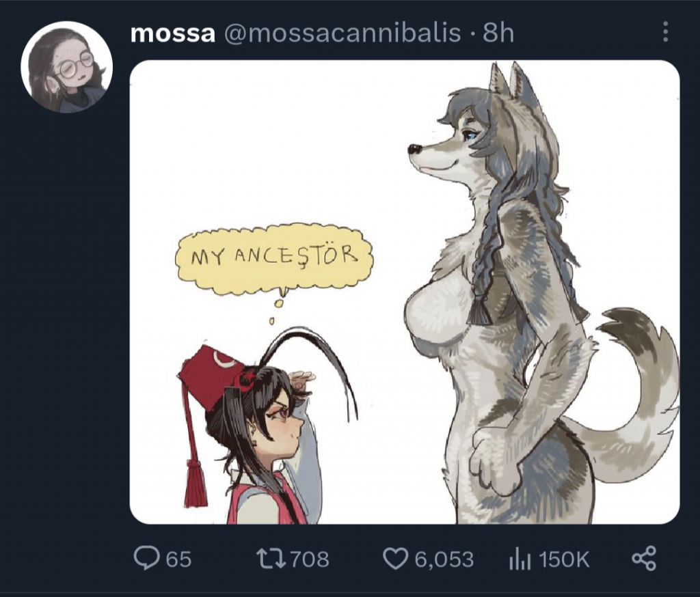Click the 6,053 likes count

pyautogui.click(x=444, y=559)
